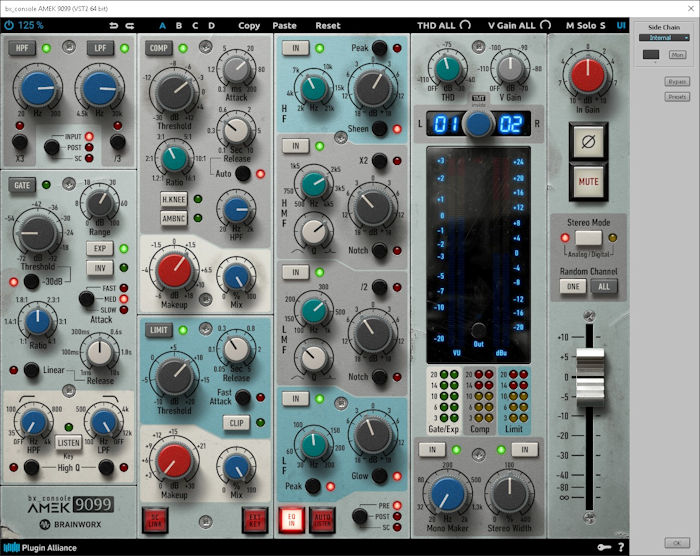This screenshot has height=556, width=700.
Task: Toggle the EXT KEY button
Action: (x=255, y=520)
